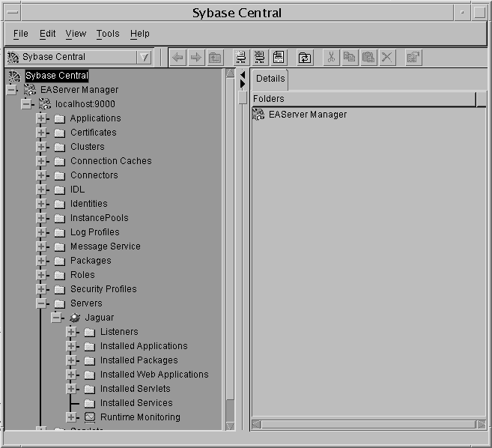Viewport: 492px width, 448px height.
Task: Expand the Runtime Monitoring node
Action: click(x=72, y=417)
